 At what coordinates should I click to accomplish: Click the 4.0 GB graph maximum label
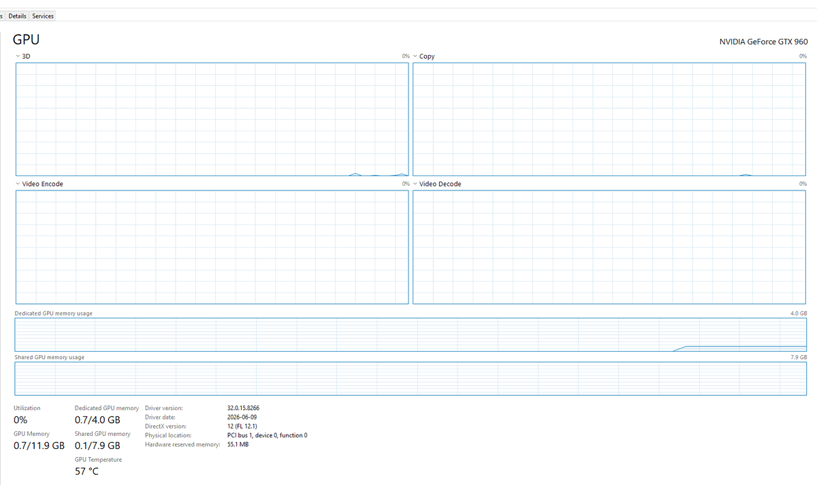click(799, 314)
